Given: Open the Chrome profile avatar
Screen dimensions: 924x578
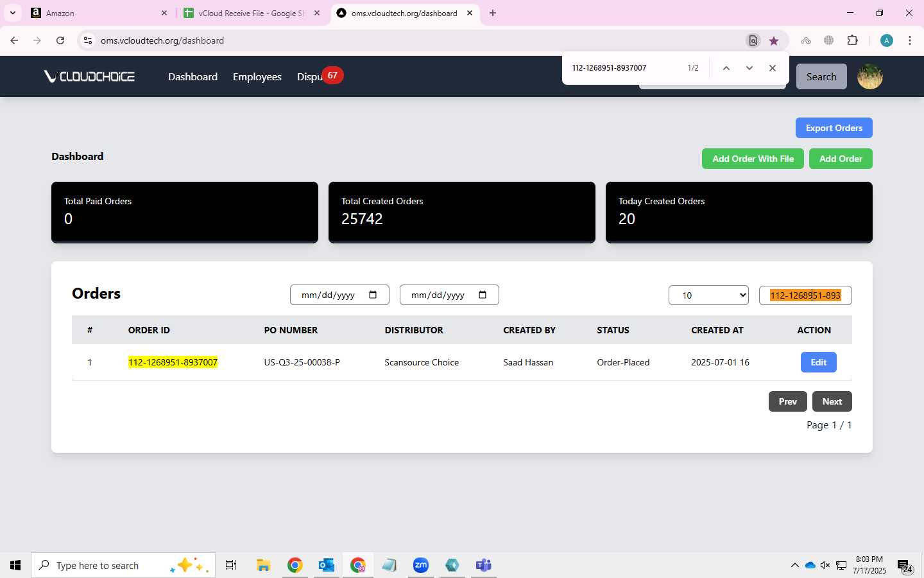Looking at the screenshot, I should [x=887, y=40].
